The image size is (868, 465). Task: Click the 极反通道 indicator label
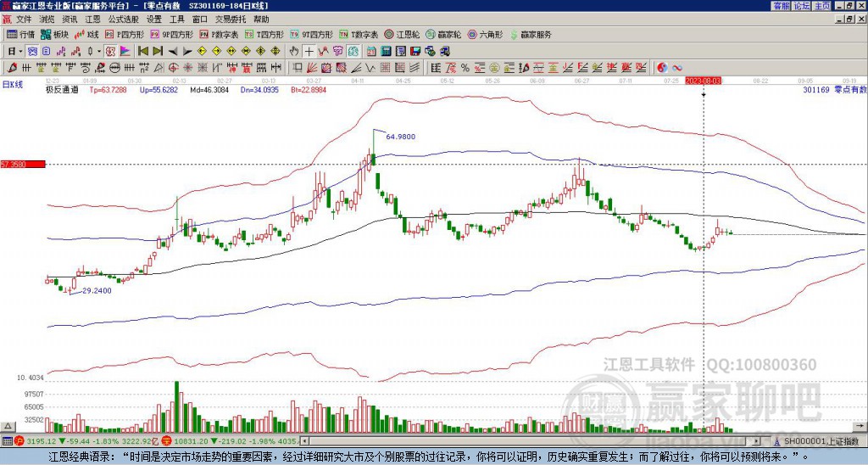(62, 89)
